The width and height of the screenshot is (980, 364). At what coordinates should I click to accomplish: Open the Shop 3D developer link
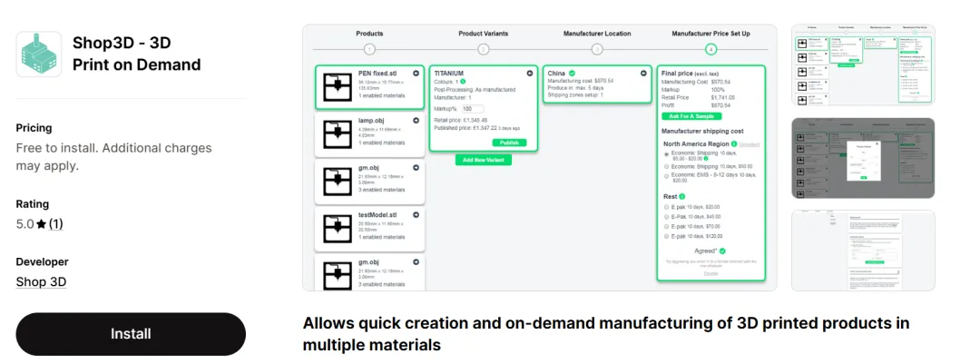tap(41, 281)
